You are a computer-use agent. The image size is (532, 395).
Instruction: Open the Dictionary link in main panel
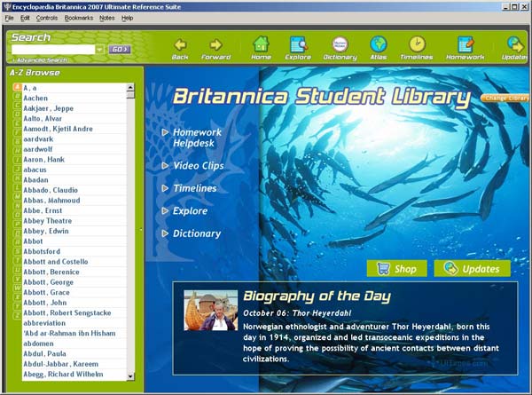197,233
